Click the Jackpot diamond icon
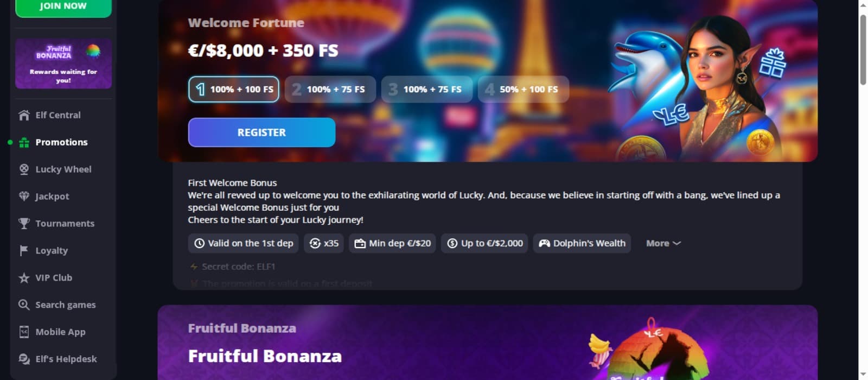The height and width of the screenshot is (380, 868). pos(24,197)
